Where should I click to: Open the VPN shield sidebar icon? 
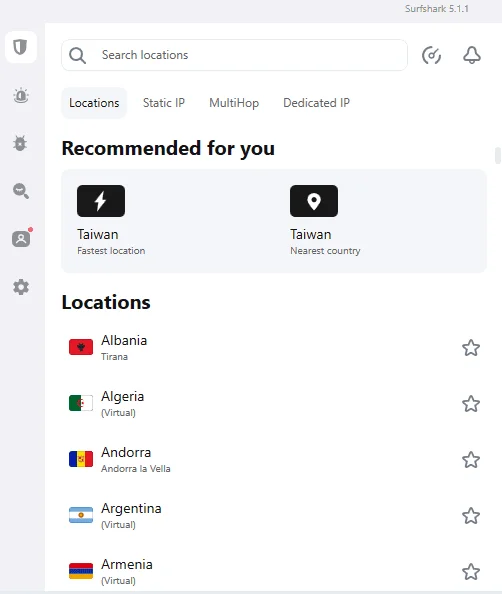(x=21, y=47)
